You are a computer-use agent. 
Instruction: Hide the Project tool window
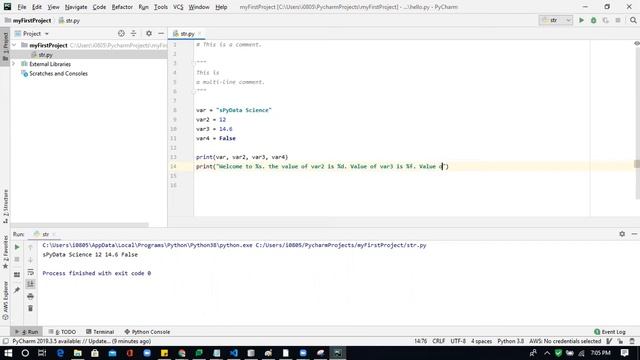click(161, 33)
